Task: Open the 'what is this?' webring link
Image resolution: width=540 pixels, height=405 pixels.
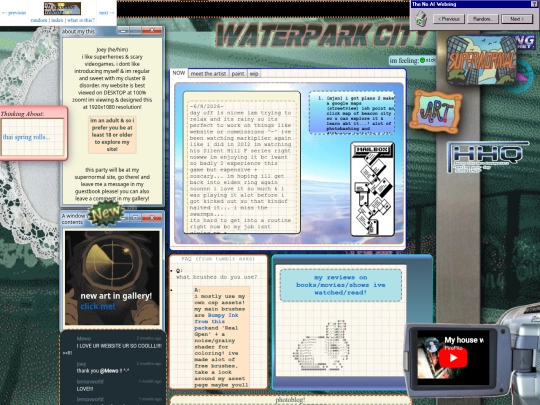Action: (x=81, y=20)
